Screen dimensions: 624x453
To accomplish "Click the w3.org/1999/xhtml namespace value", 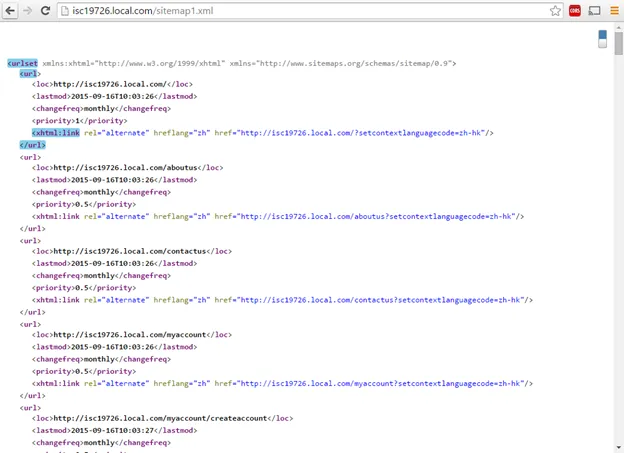I will click(160, 63).
